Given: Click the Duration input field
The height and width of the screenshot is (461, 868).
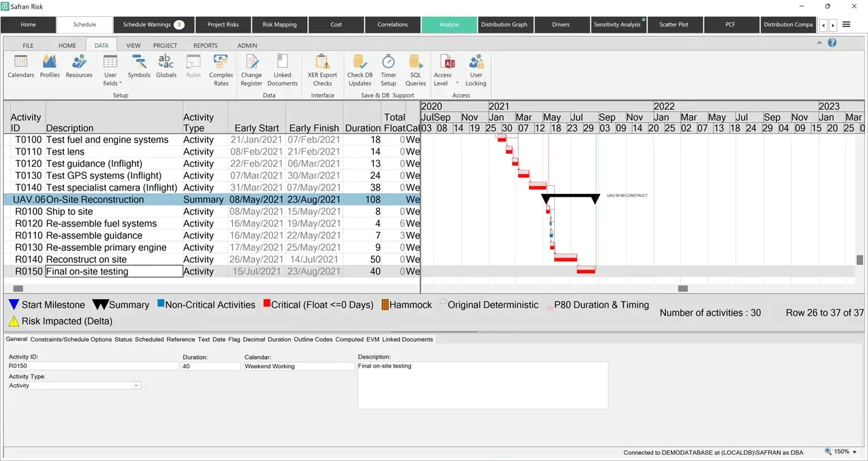Looking at the screenshot, I should click(211, 366).
